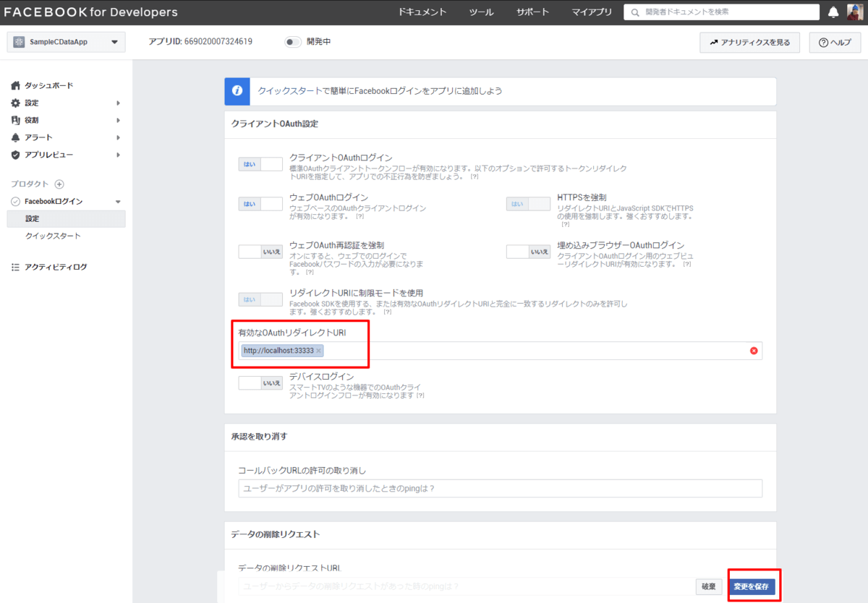Open help tooltip for Enforce HTTPS
The image size is (868, 603).
[x=566, y=224]
